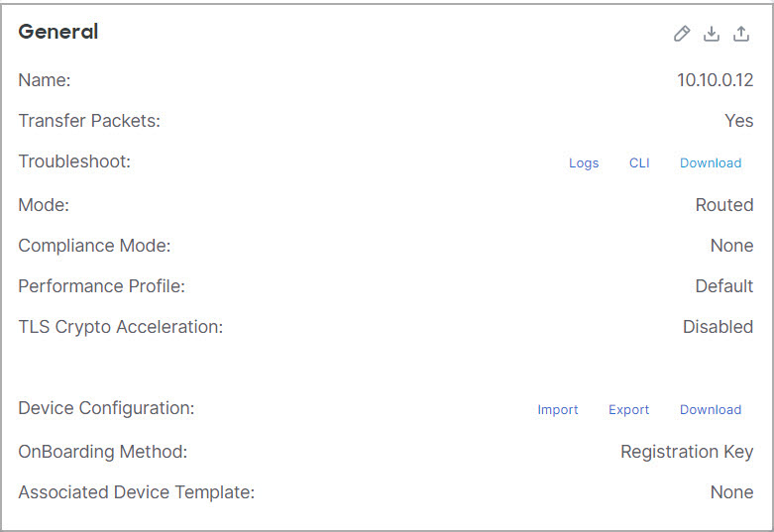
Task: Click the download icon in General header
Action: 711,34
